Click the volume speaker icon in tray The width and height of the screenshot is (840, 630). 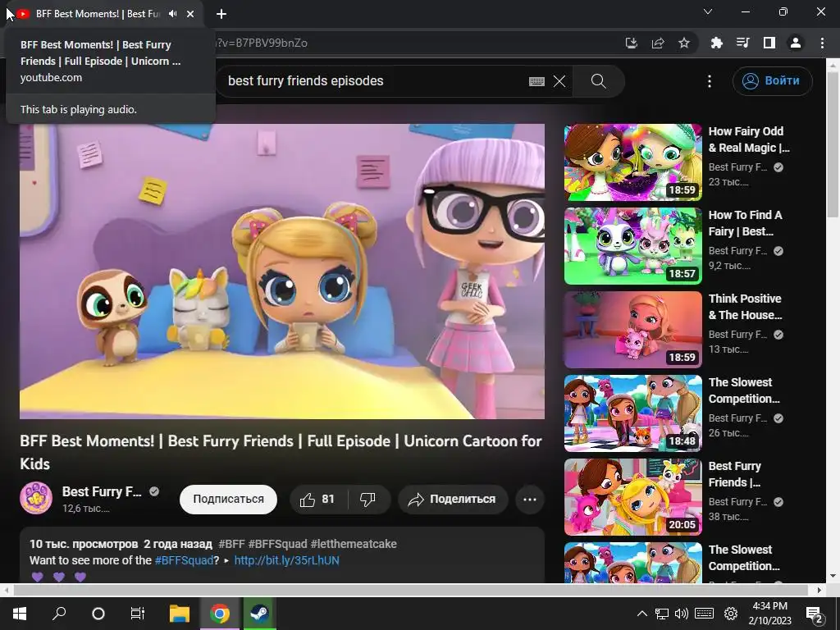tap(682, 614)
